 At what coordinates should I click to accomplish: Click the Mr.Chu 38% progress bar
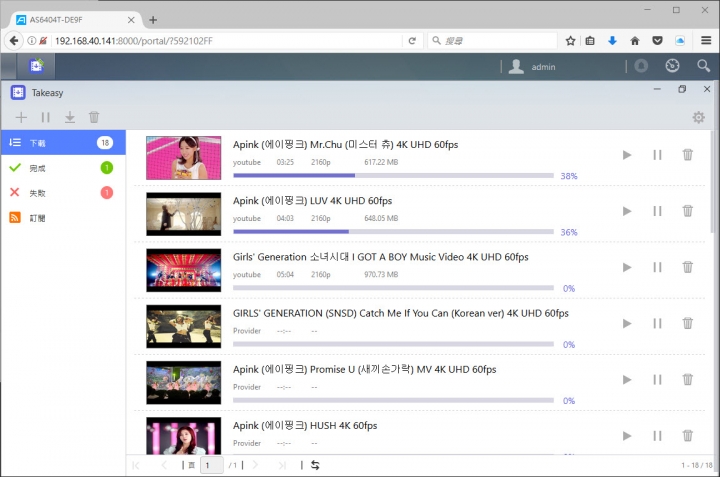coord(394,175)
